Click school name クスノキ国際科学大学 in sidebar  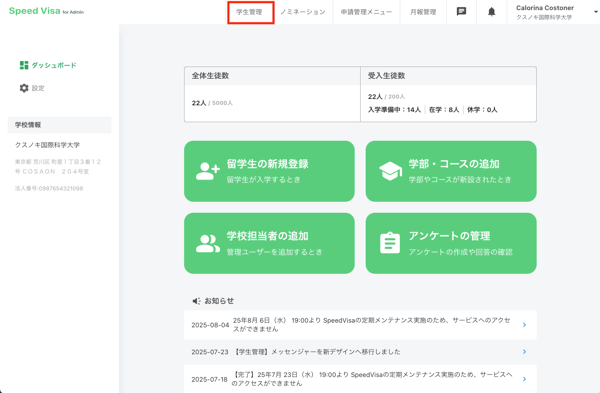click(x=47, y=145)
